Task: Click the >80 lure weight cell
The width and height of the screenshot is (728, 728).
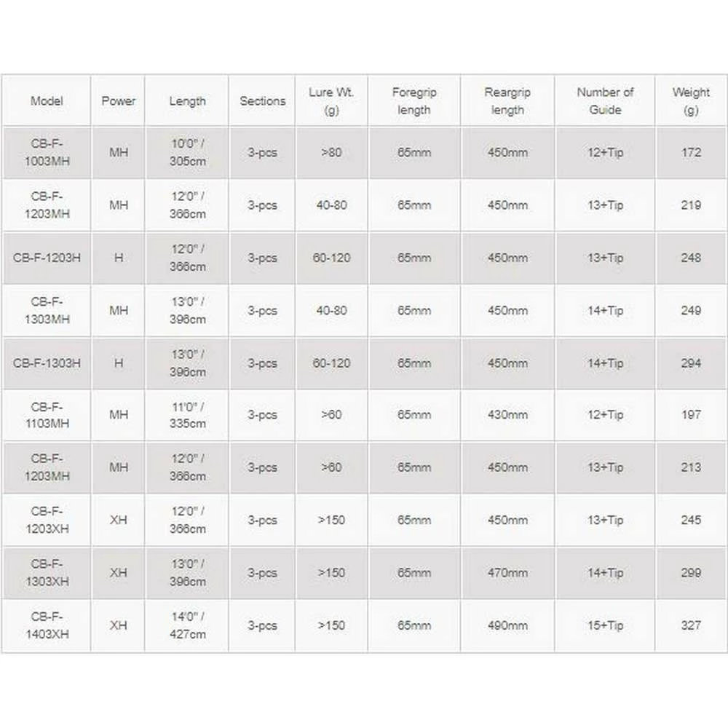Action: coord(331,153)
